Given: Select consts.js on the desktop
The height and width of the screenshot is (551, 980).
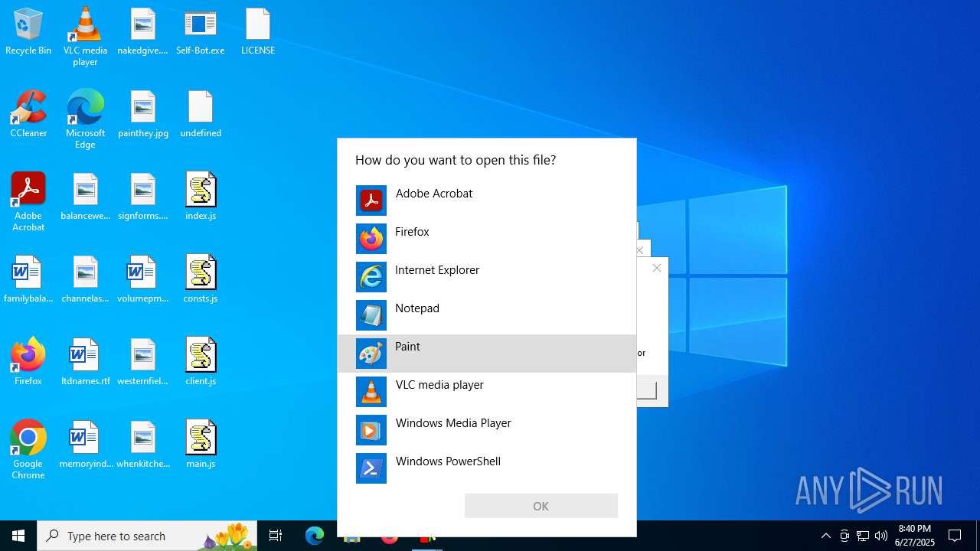Looking at the screenshot, I should [200, 280].
